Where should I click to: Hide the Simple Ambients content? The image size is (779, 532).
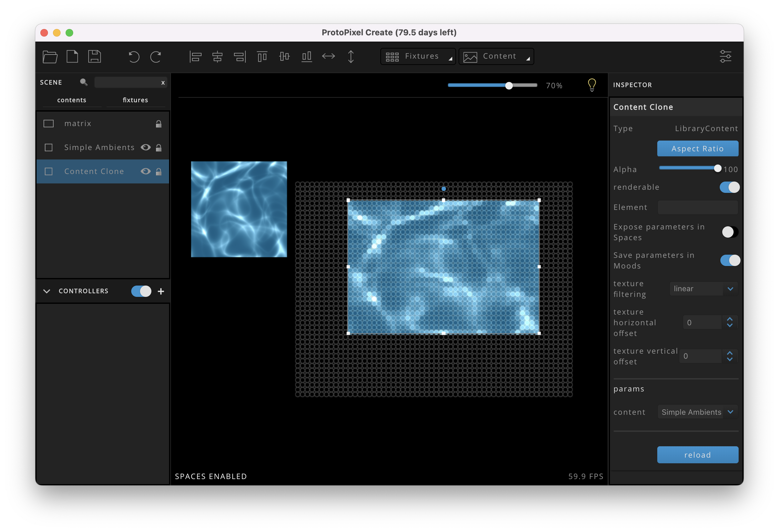[x=145, y=147]
